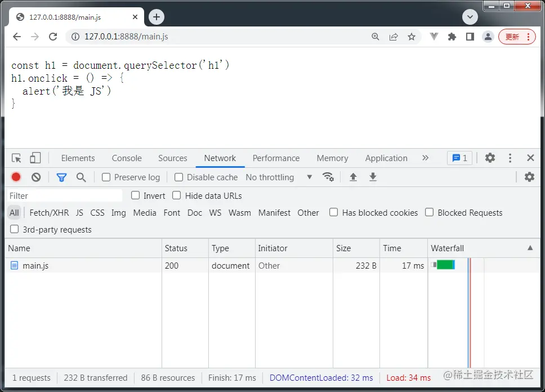545x392 pixels.
Task: Filter requests by Fetch/XHR
Action: [49, 212]
